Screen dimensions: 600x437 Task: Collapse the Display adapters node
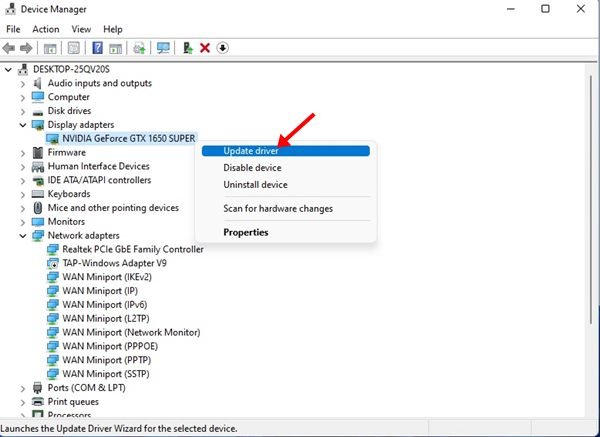(x=23, y=124)
